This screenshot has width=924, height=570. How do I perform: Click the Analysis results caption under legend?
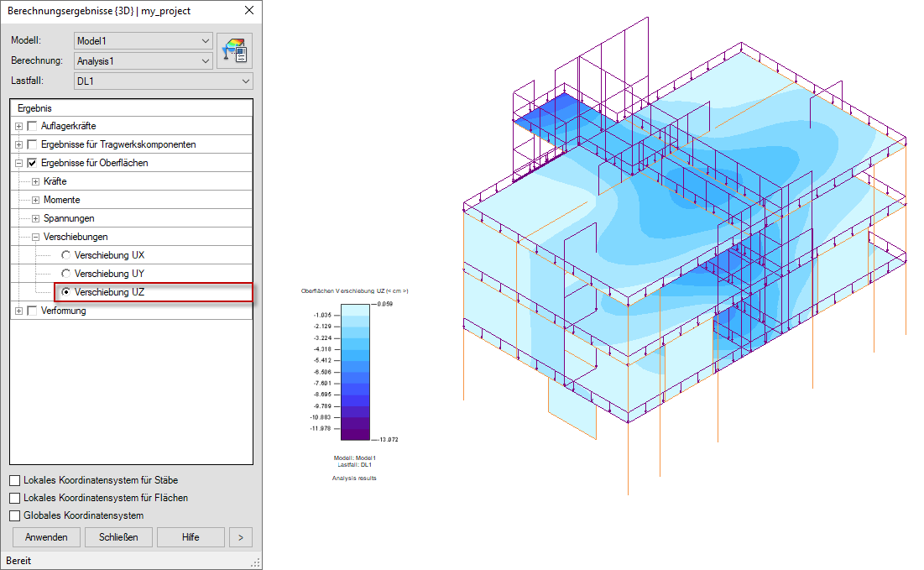[x=354, y=478]
